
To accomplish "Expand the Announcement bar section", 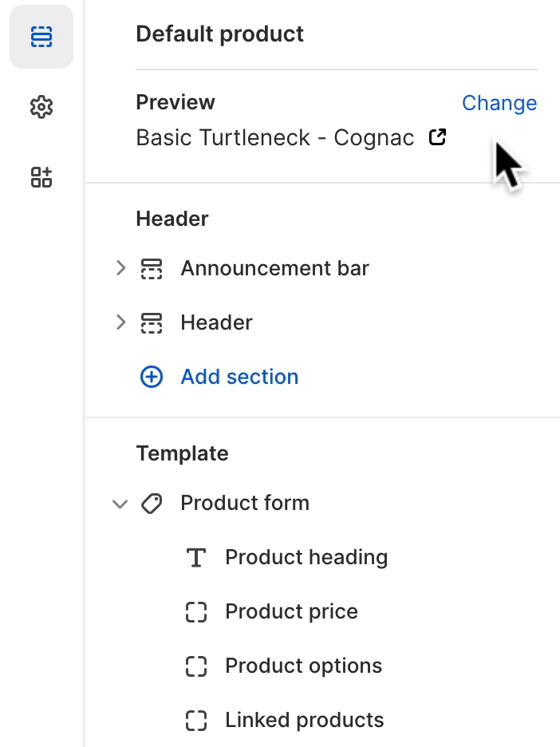I will 120,268.
